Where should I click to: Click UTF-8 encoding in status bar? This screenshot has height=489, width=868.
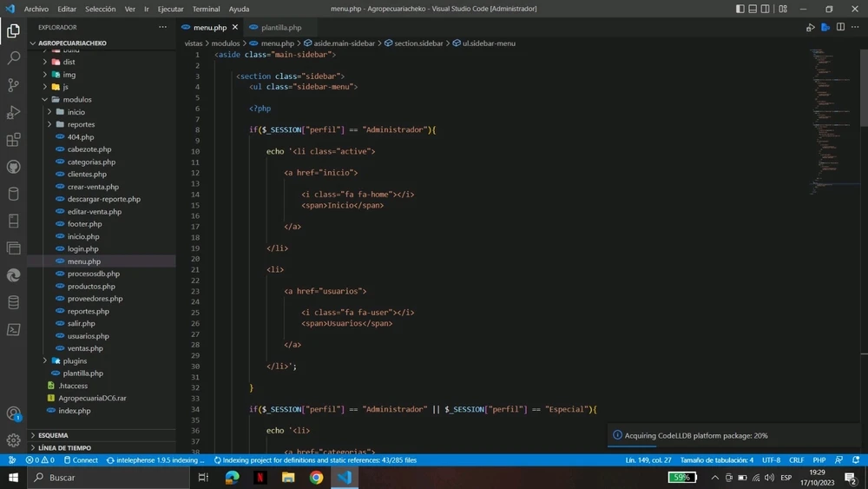click(771, 460)
